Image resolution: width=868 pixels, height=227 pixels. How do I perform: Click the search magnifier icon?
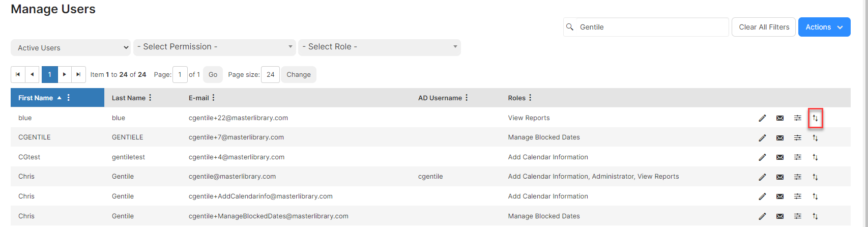[570, 27]
